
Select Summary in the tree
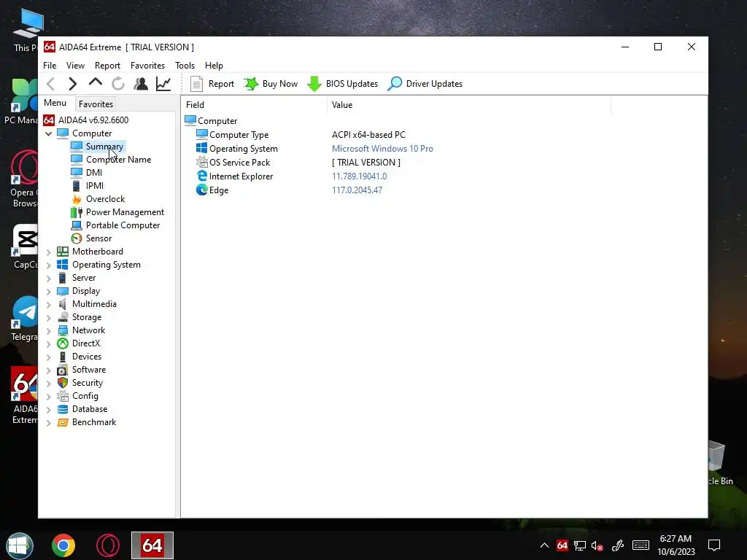(104, 146)
